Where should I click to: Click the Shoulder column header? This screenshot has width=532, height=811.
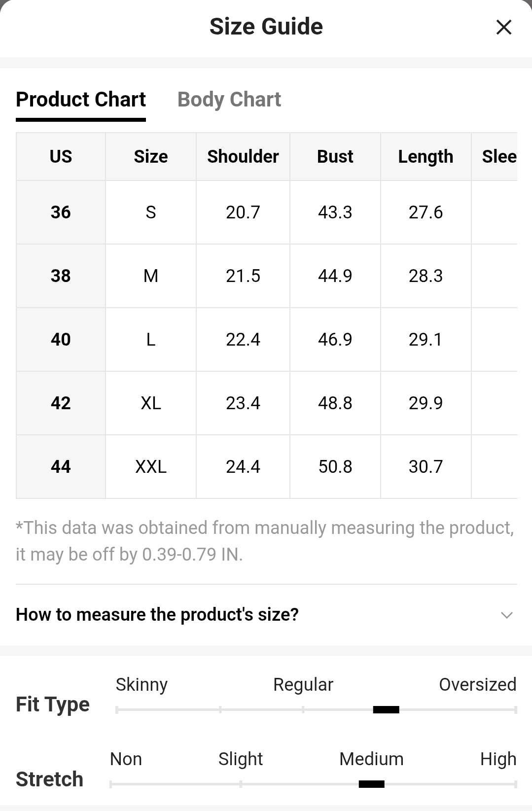[243, 156]
